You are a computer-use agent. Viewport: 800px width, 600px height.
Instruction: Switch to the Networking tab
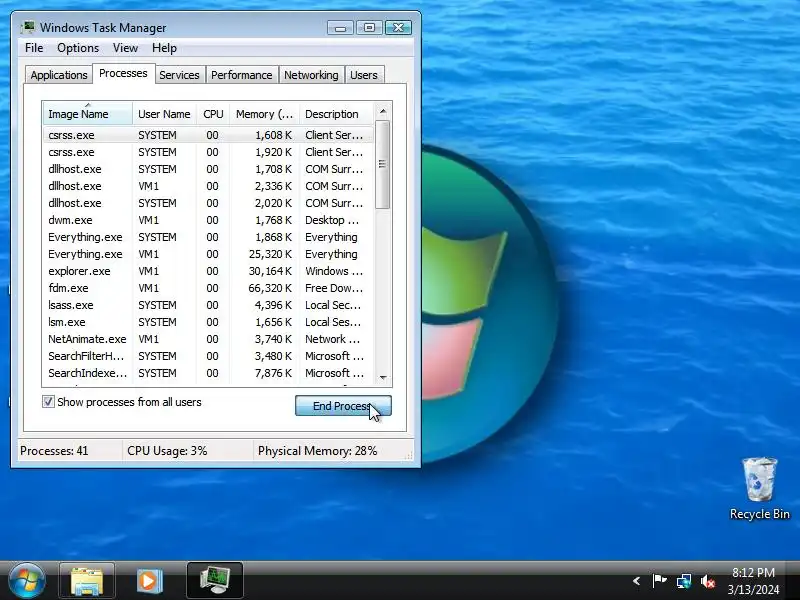point(311,75)
